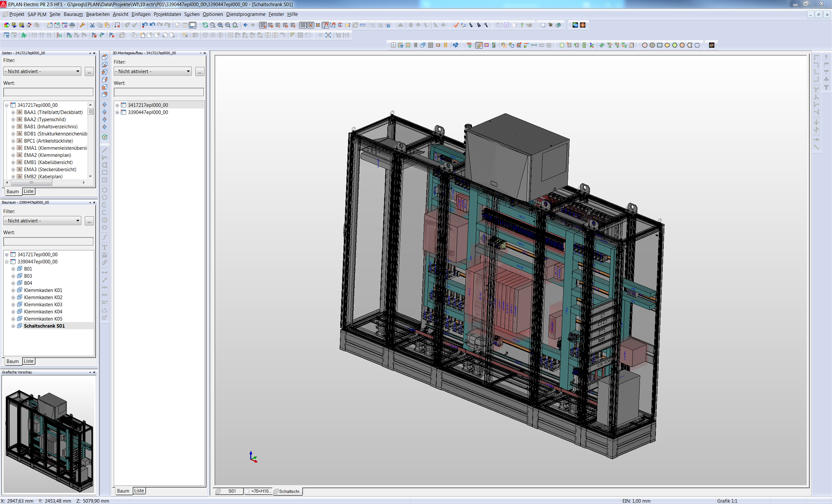Click the zoom in magnifier icon

(220, 25)
